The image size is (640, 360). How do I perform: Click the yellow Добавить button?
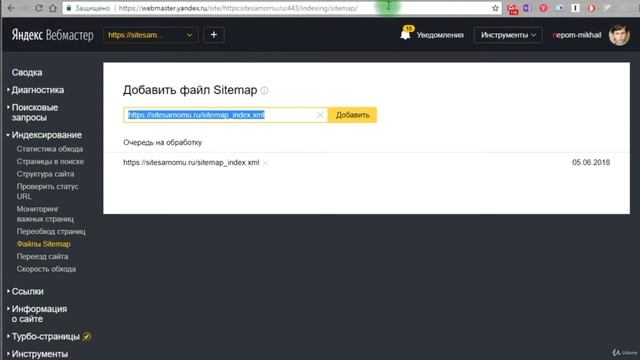coord(352,115)
